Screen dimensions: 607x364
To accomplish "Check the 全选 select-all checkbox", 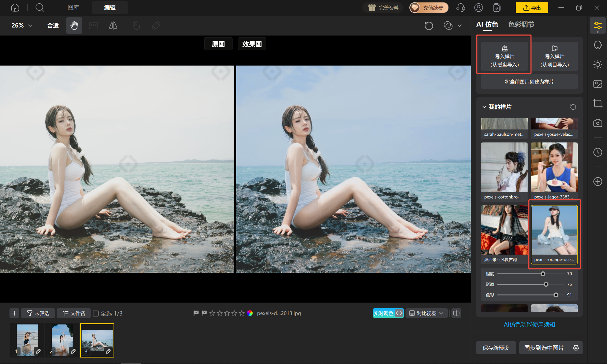I will click(96, 313).
